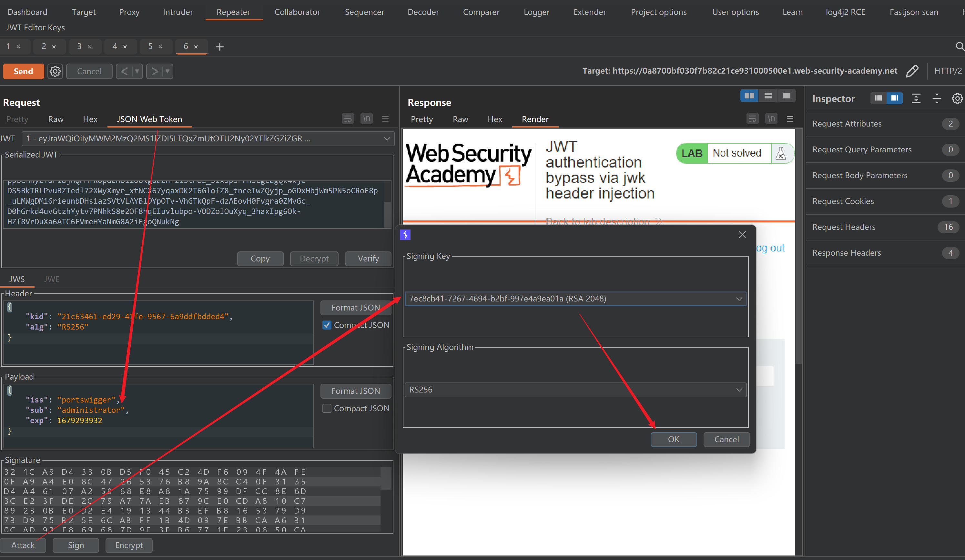Expand Request Headers in Inspector
The height and width of the screenshot is (560, 965).
885,227
